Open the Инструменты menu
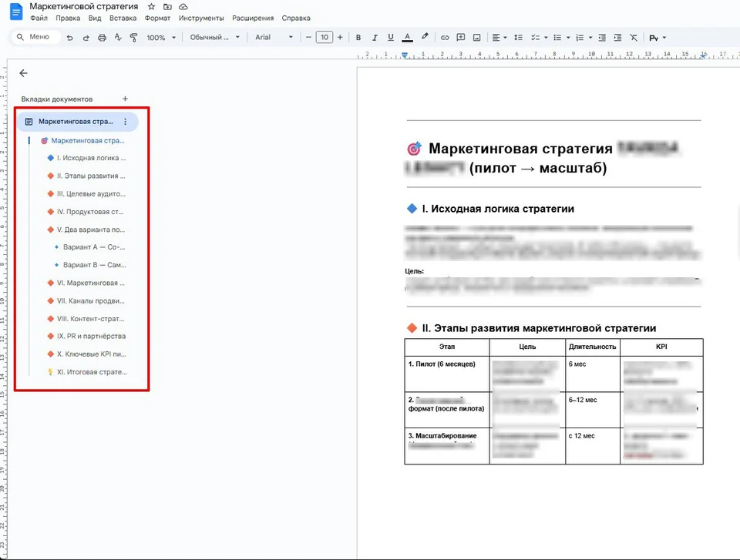Image resolution: width=740 pixels, height=560 pixels. (201, 18)
